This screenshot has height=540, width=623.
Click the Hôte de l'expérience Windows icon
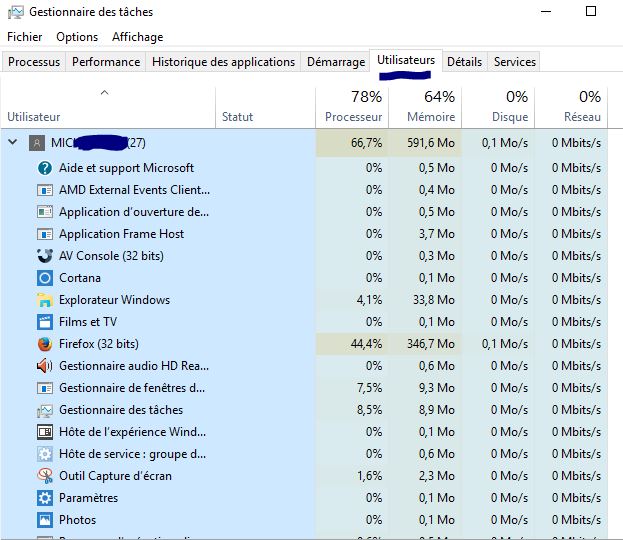coord(45,432)
